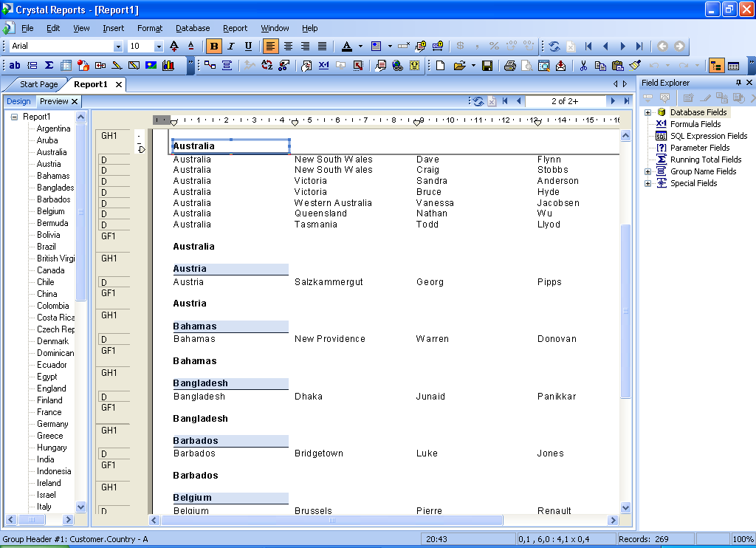Toggle Align Right
Image resolution: width=756 pixels, height=548 pixels.
pyautogui.click(x=305, y=47)
